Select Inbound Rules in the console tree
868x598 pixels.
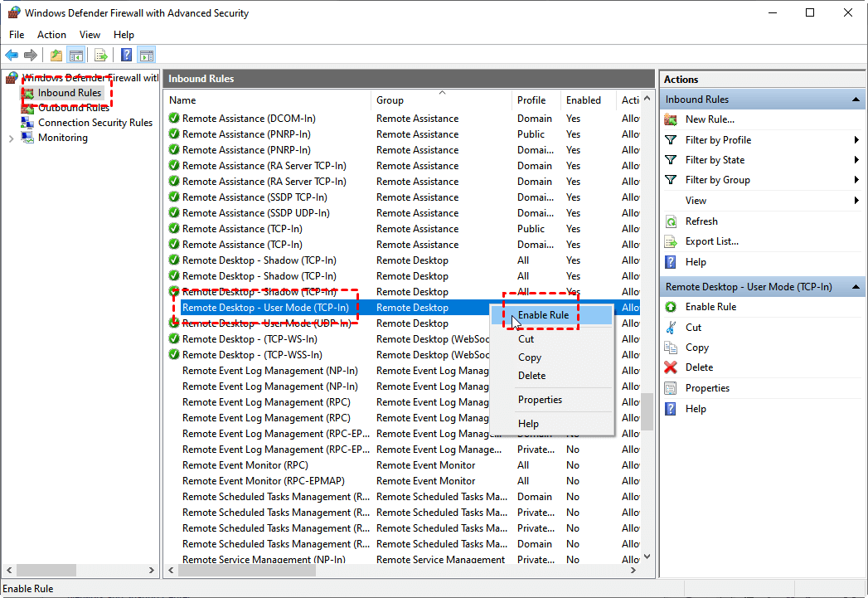pos(69,92)
